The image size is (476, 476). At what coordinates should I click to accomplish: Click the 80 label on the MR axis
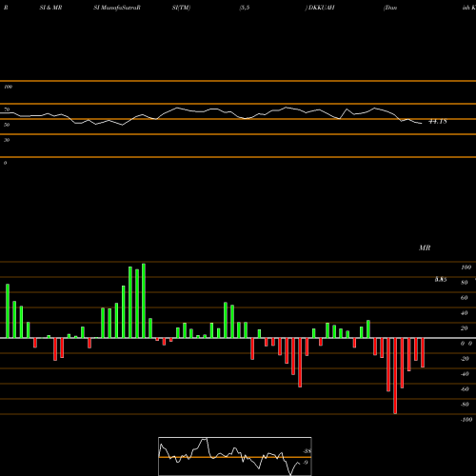(x=465, y=283)
